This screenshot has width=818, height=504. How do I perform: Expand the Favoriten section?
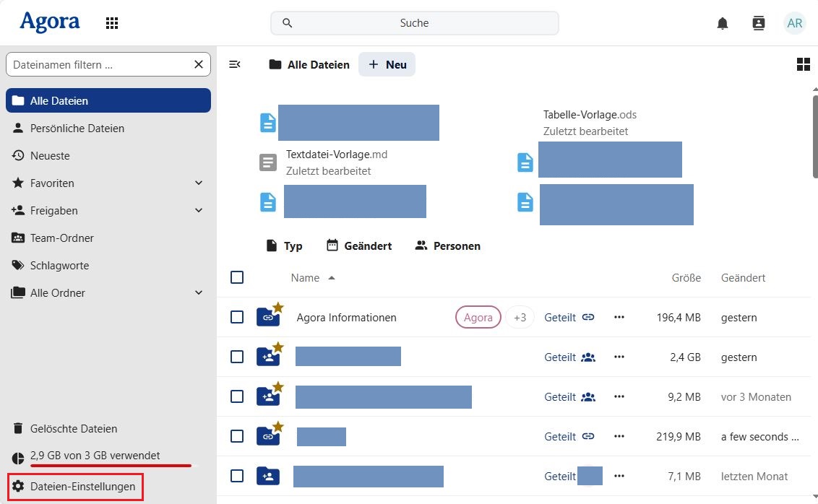199,183
